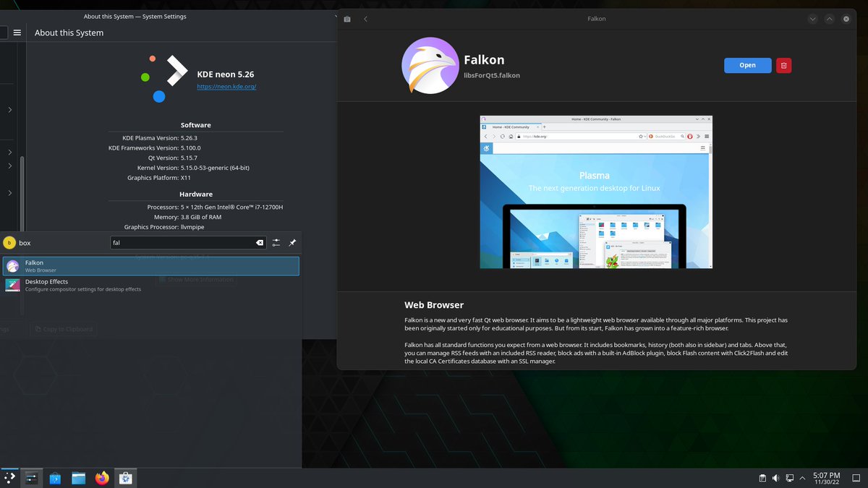Click the KDE neon logo
Viewport: 868px width, 488px height.
164,78
